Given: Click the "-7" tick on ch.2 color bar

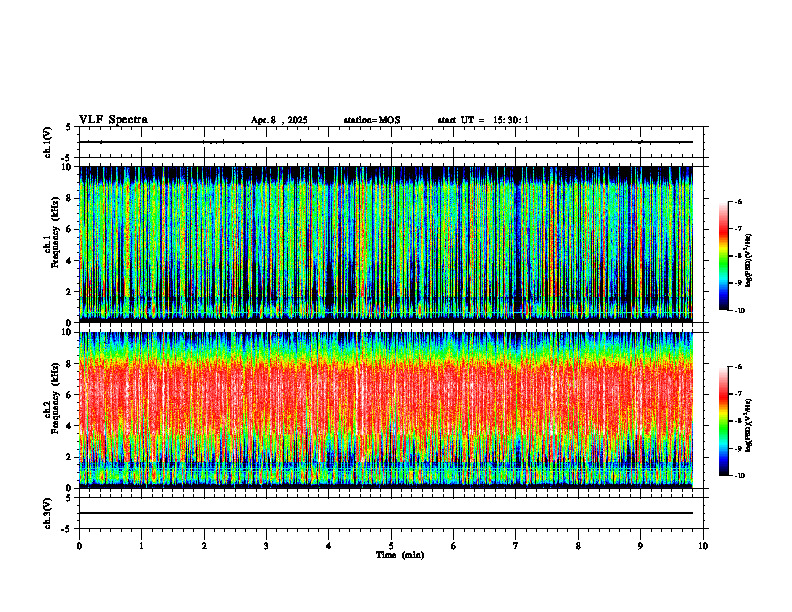Looking at the screenshot, I should [x=738, y=394].
